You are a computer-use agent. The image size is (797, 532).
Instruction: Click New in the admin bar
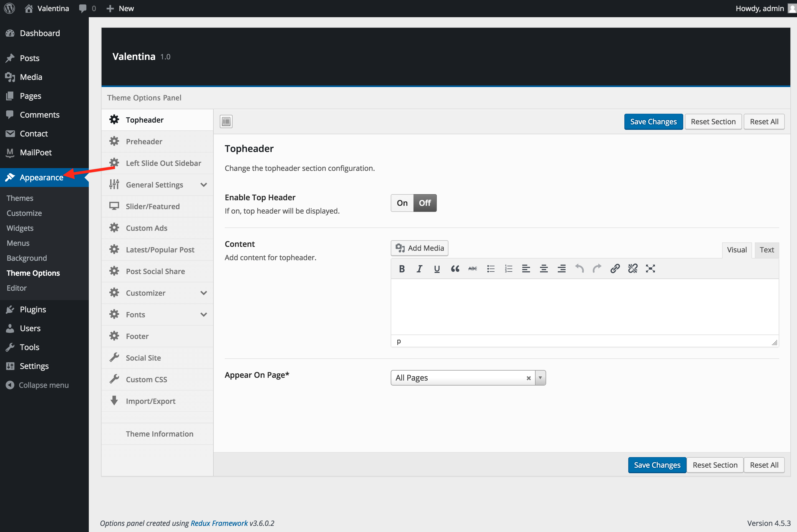(120, 8)
